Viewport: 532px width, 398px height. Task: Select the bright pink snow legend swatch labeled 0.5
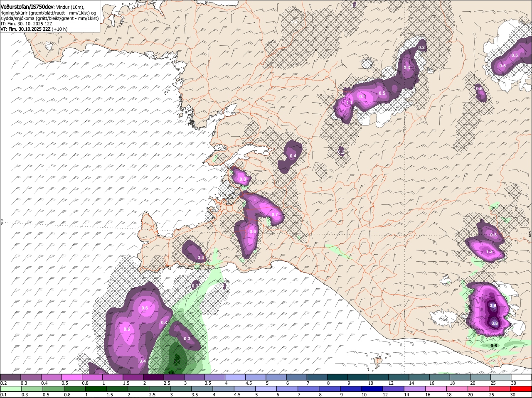tap(72, 377)
